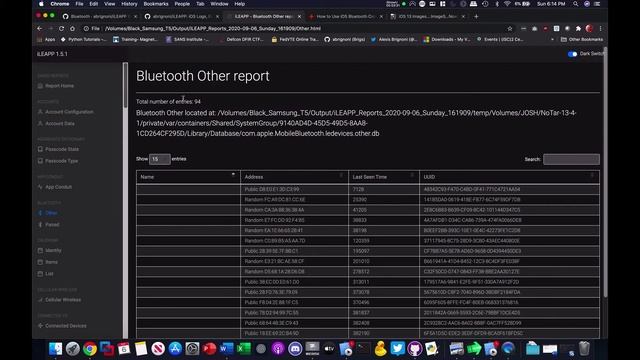Open the People menu
Image resolution: width=640 pixels, height=360 pixels.
pyautogui.click(x=182, y=4)
